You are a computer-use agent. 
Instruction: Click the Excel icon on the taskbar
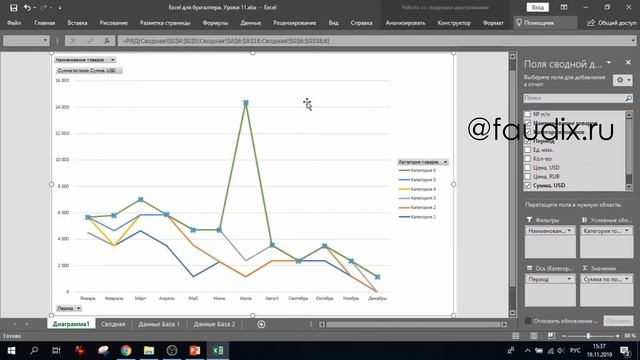218,351
